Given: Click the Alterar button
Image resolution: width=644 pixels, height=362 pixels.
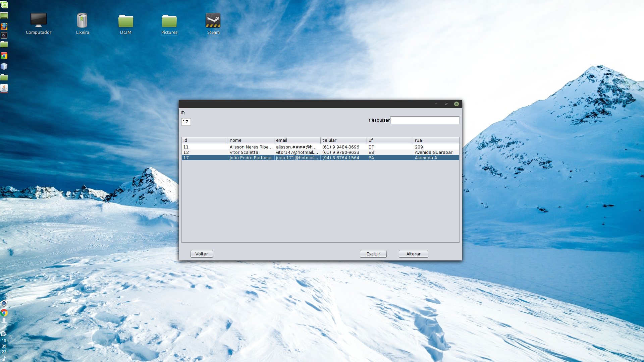Looking at the screenshot, I should tap(413, 254).
